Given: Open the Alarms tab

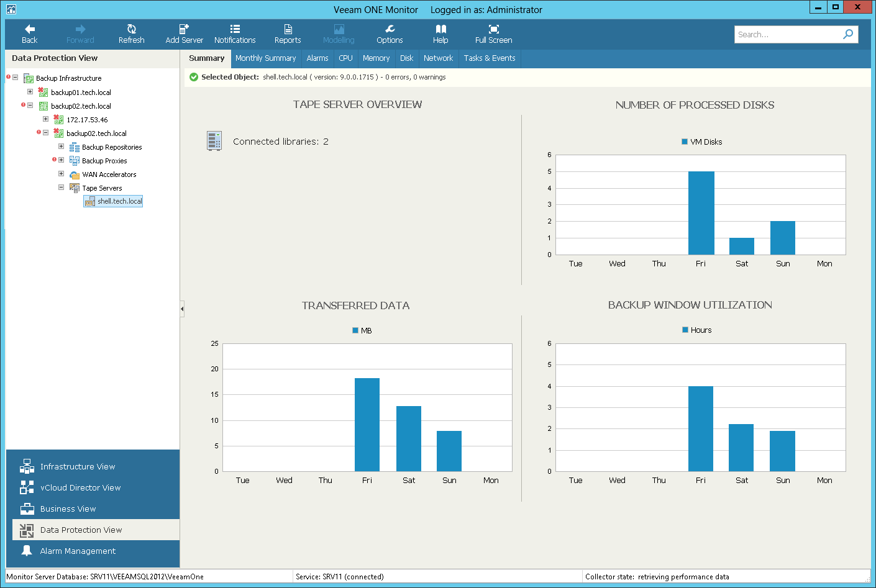Looking at the screenshot, I should (x=317, y=58).
